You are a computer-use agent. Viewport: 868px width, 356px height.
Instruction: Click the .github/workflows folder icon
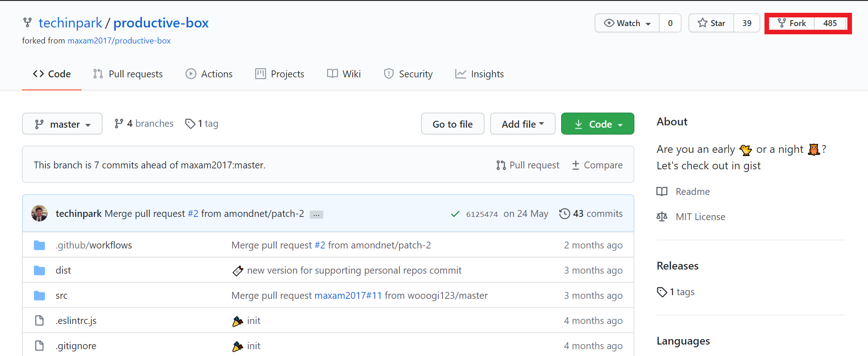click(39, 245)
